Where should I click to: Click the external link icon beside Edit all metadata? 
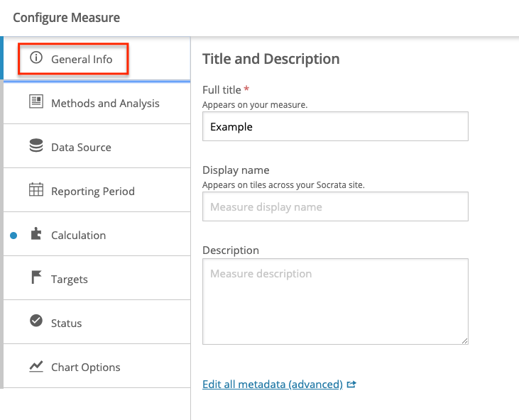tap(351, 385)
